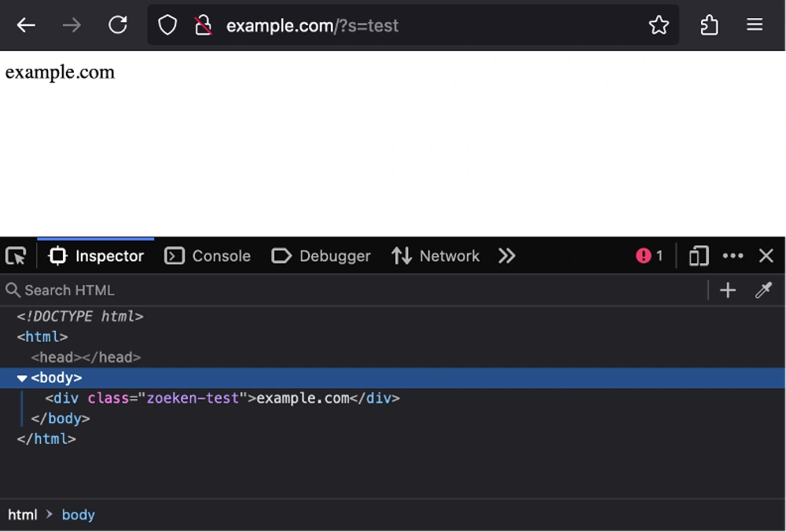The width and height of the screenshot is (786, 532).
Task: Grab a color with the eyedropper
Action: [x=763, y=291]
